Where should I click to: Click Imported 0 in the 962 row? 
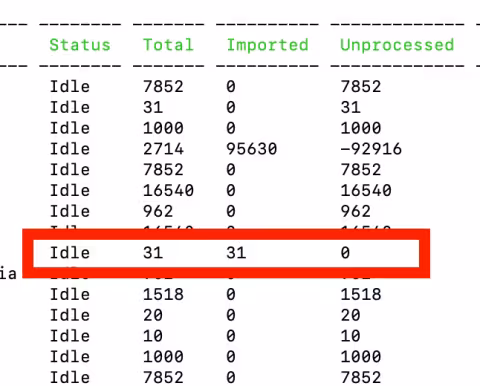(231, 211)
